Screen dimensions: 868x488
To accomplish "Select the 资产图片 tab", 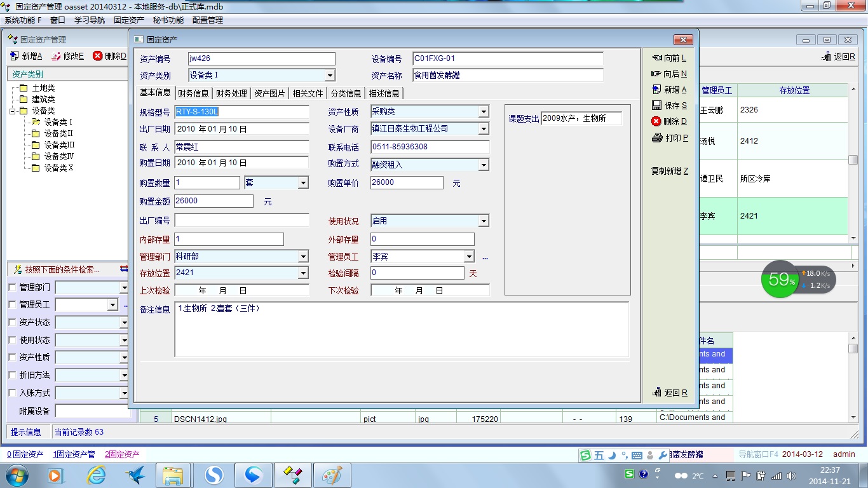I will click(269, 93).
